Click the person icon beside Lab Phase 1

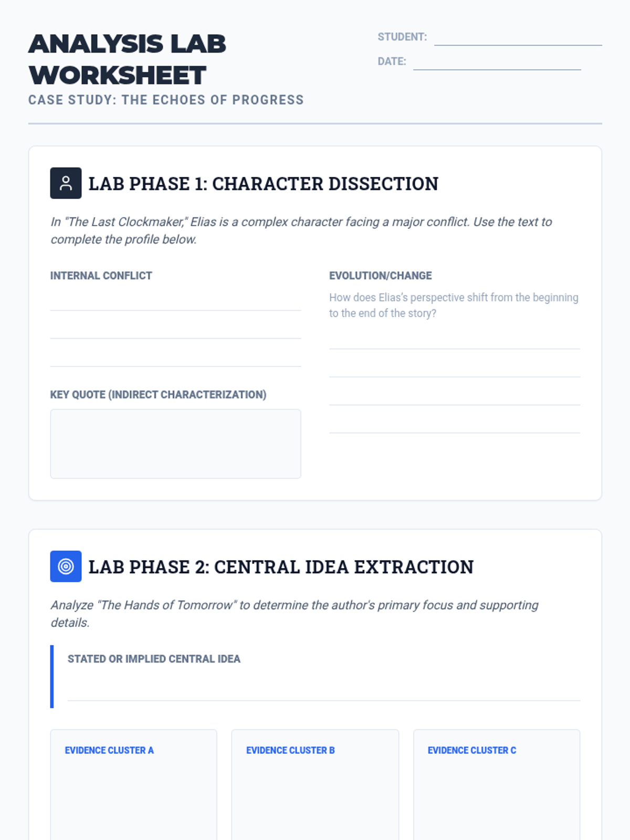pyautogui.click(x=66, y=183)
